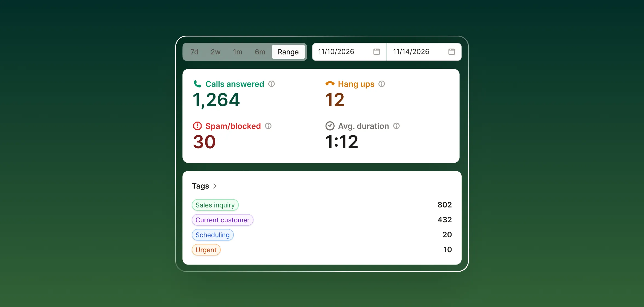
Task: Click the Hang ups info icon
Action: pos(382,84)
